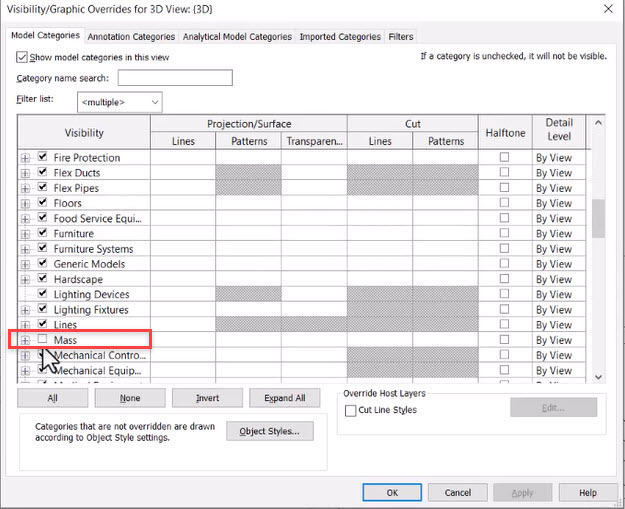Image resolution: width=625 pixels, height=509 pixels.
Task: Uncheck Flex Ducts visibility
Action: tap(42, 171)
